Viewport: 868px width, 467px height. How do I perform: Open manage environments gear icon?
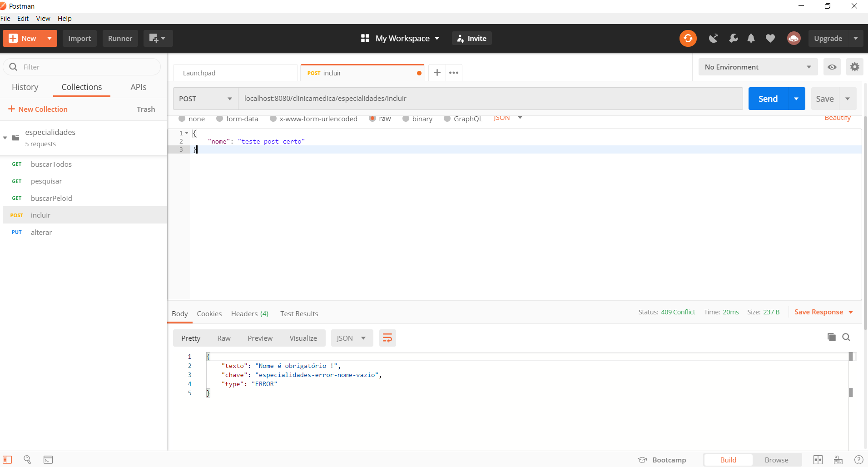pyautogui.click(x=854, y=67)
